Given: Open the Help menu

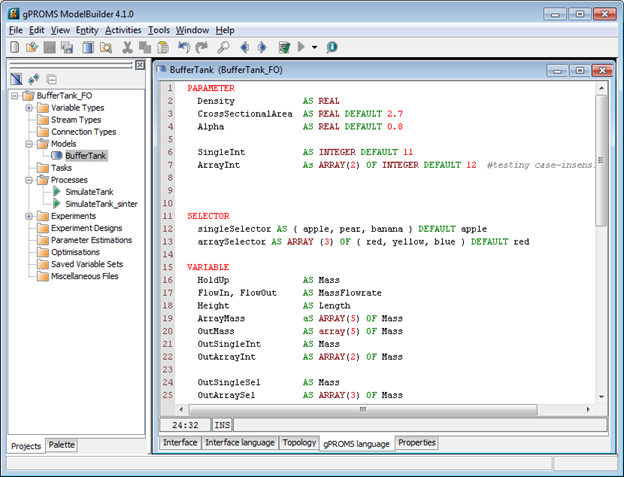Looking at the screenshot, I should 225,30.
